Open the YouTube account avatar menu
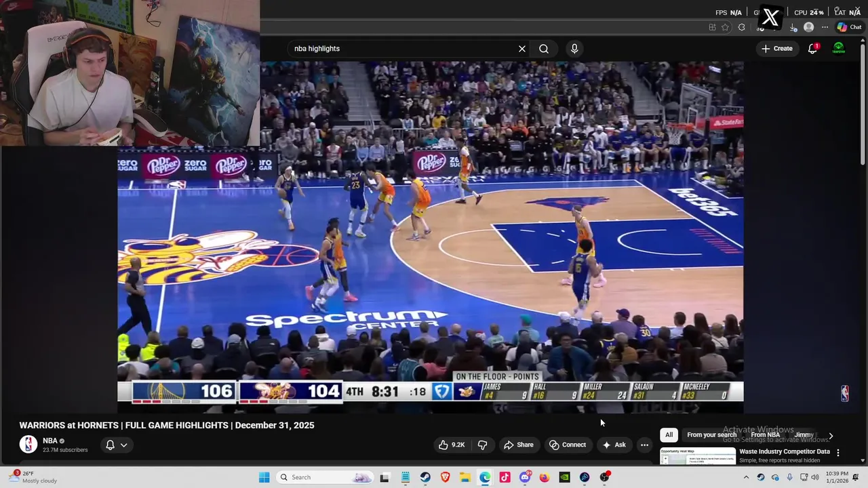Viewport: 868px width, 488px height. click(x=839, y=49)
